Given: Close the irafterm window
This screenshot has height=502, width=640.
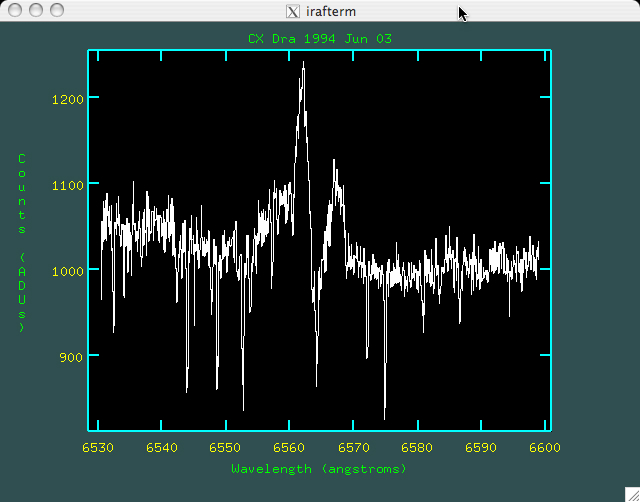Looking at the screenshot, I should tap(15, 10).
